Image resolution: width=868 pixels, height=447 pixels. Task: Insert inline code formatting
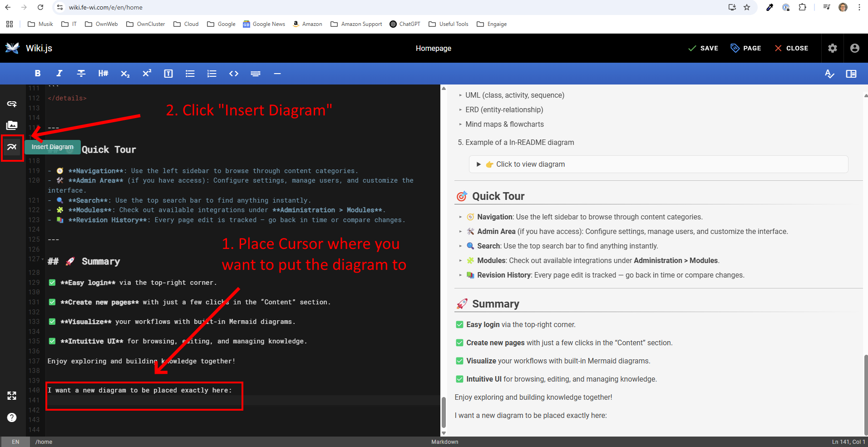(233, 73)
